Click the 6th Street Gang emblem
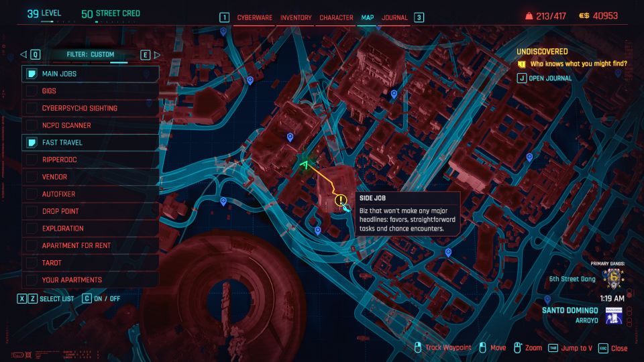 [x=613, y=278]
